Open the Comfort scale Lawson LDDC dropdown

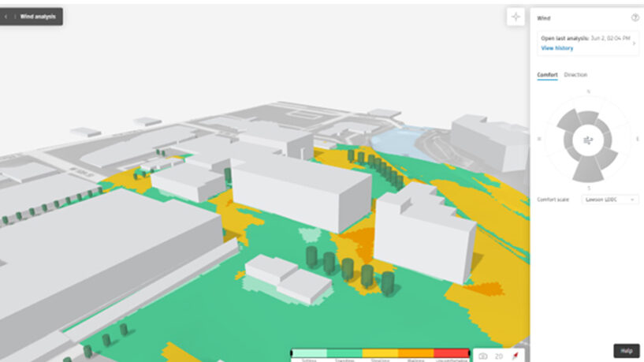click(x=609, y=200)
